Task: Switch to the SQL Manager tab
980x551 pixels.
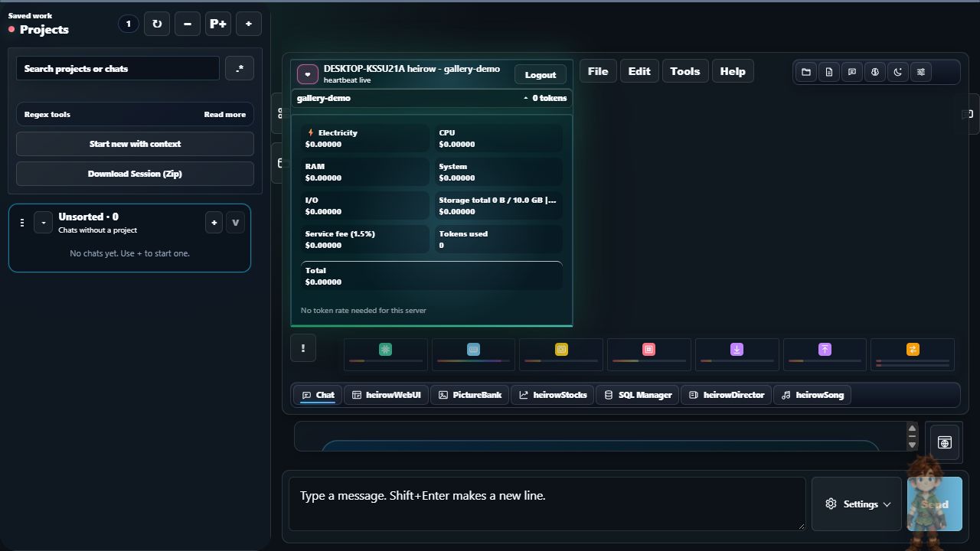Action: tap(638, 395)
